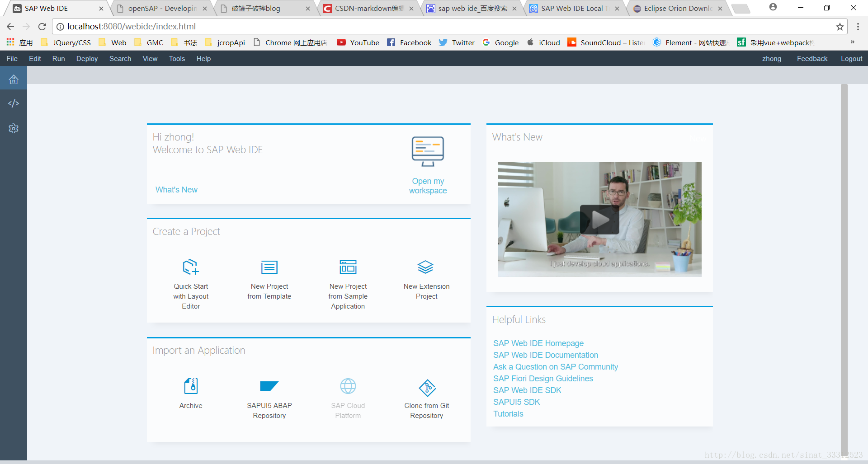Screen dimensions: 868x464
Task: Click the zhong username in header
Action: (771, 59)
